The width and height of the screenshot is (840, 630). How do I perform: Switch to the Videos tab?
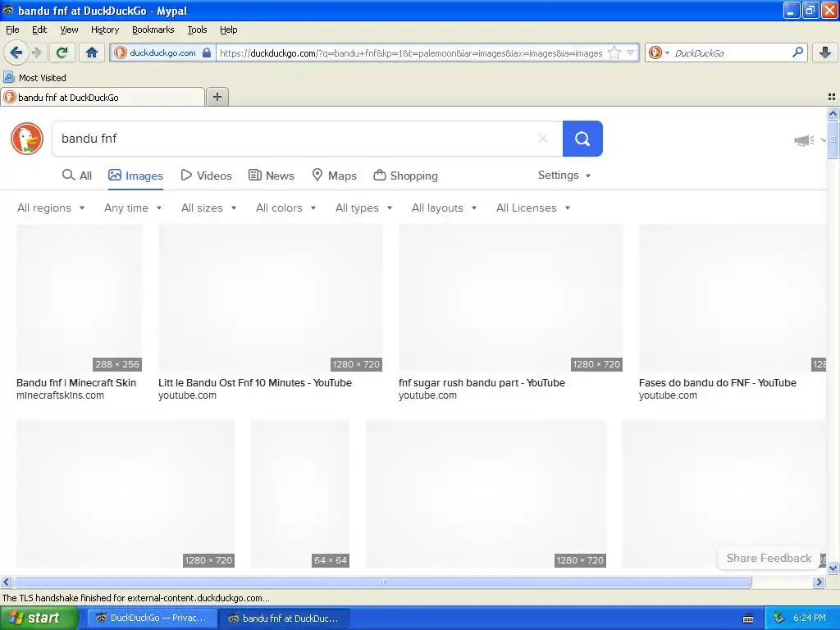tap(206, 176)
